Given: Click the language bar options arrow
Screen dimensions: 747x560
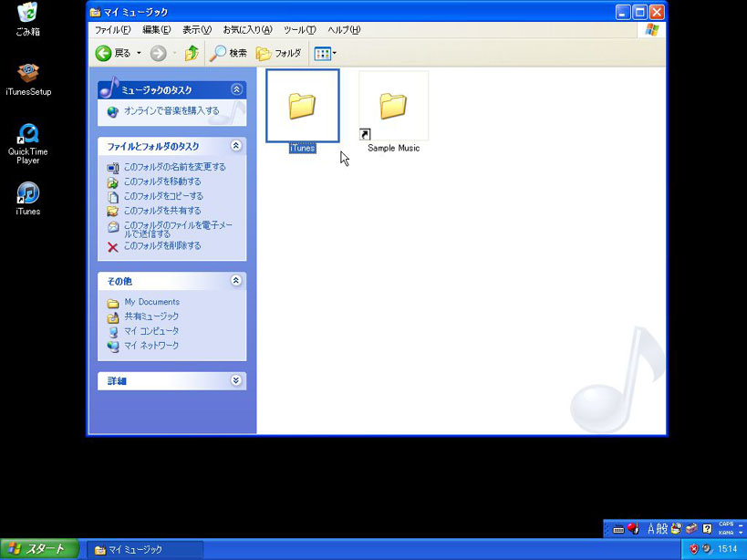Looking at the screenshot, I should click(741, 532).
